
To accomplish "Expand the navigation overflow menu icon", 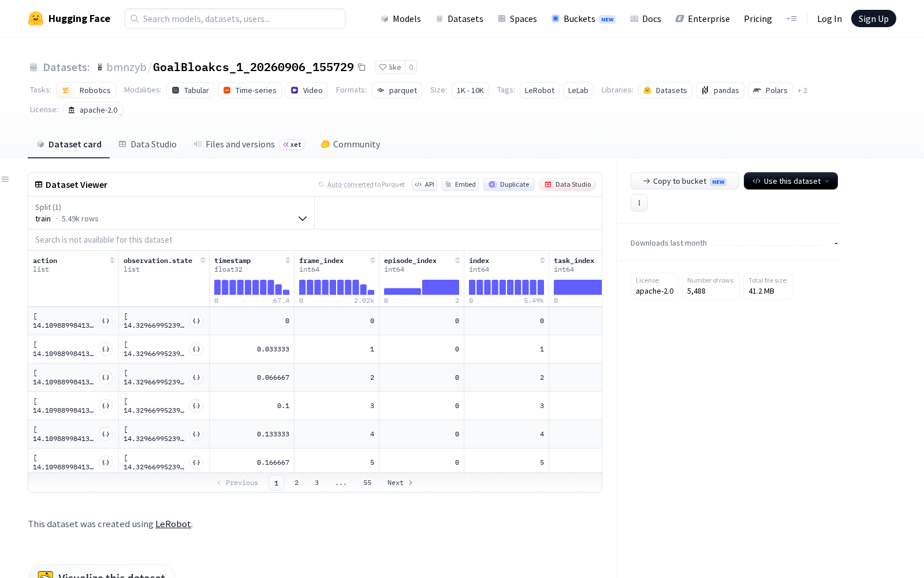I will (791, 18).
